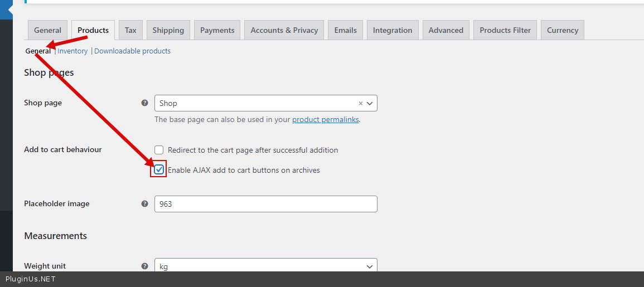Open the Inventory subsection link
644x287 pixels.
click(72, 51)
